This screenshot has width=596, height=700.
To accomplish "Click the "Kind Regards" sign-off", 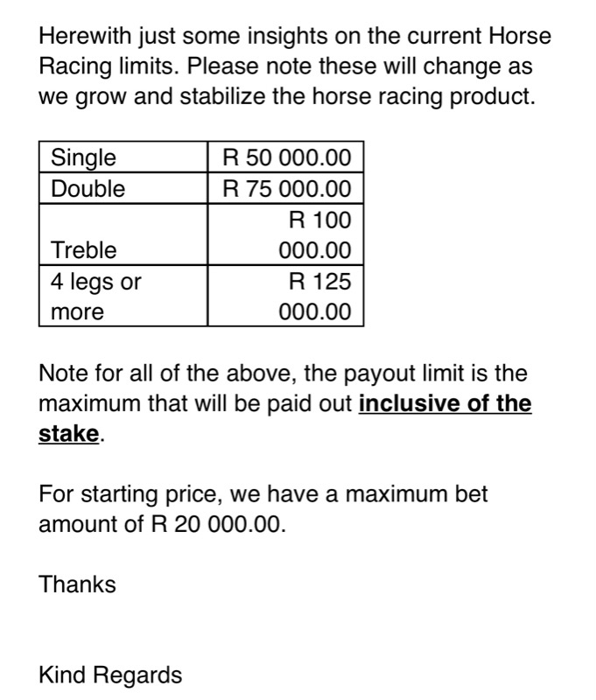I will click(x=110, y=675).
